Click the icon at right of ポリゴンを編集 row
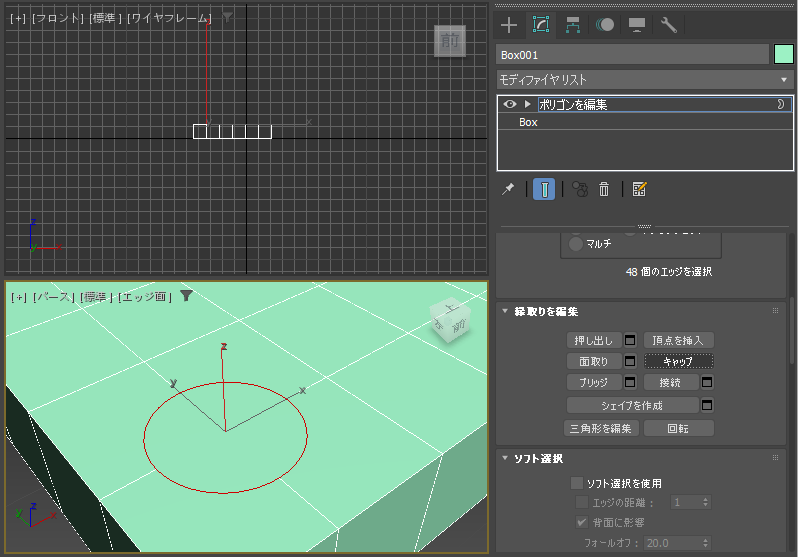Image resolution: width=798 pixels, height=557 pixels. [781, 104]
